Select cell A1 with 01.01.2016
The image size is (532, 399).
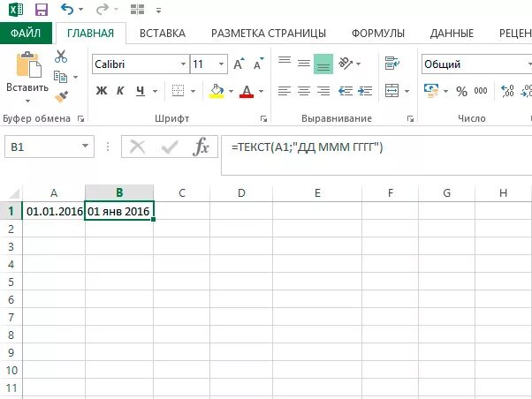click(x=54, y=211)
